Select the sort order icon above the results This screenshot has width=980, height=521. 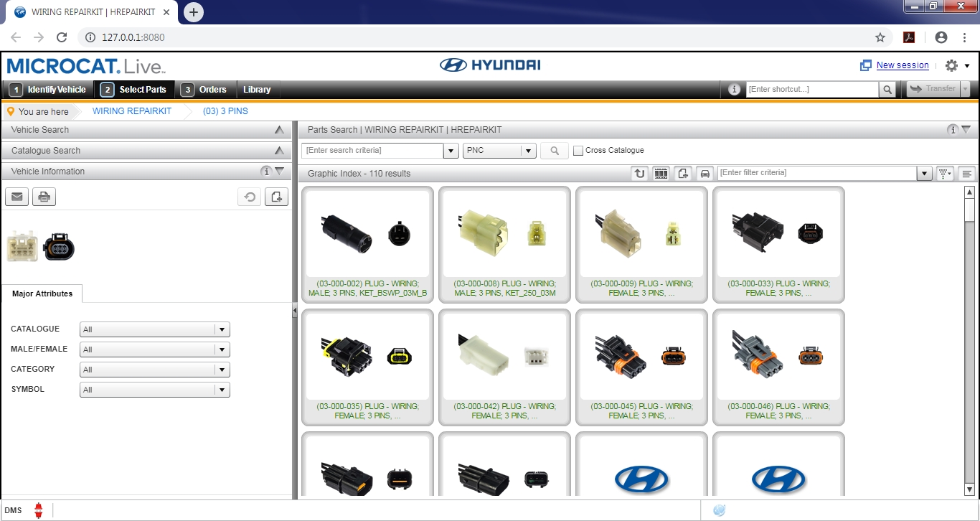click(x=639, y=173)
